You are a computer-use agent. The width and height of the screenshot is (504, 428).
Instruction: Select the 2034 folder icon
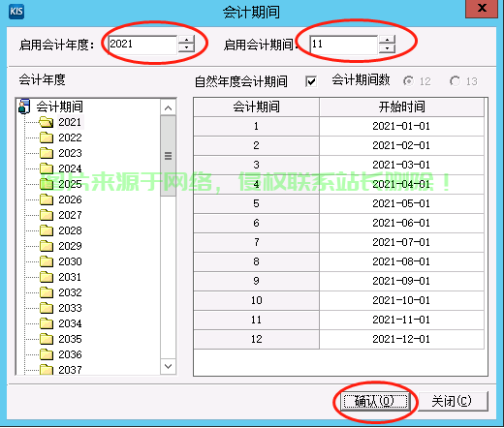(x=47, y=323)
